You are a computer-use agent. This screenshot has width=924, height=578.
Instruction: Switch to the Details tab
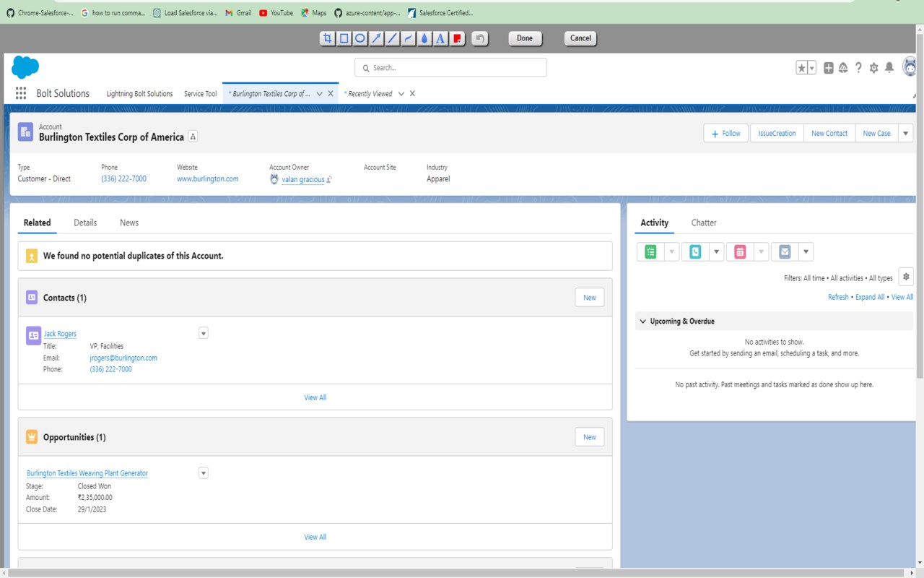tap(85, 223)
